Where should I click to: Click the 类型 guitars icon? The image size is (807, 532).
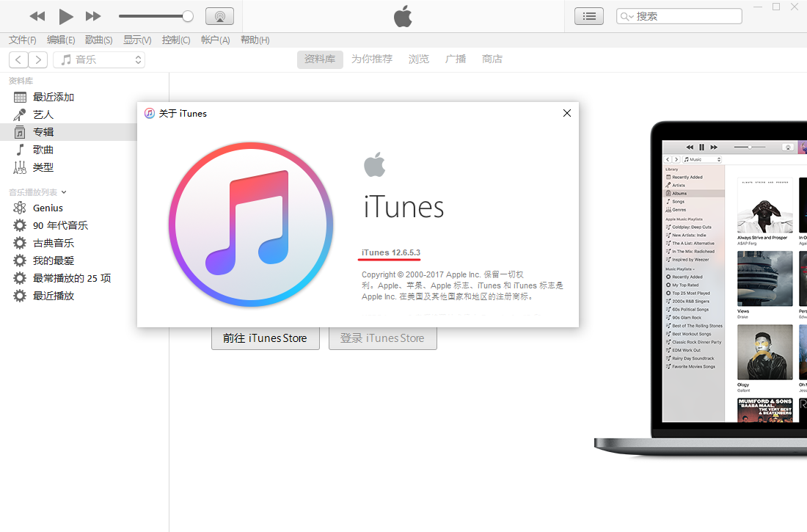coord(20,167)
